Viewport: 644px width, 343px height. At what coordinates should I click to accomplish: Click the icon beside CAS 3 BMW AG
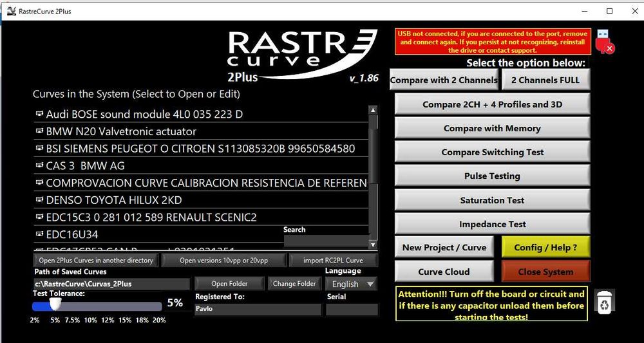[x=39, y=165]
